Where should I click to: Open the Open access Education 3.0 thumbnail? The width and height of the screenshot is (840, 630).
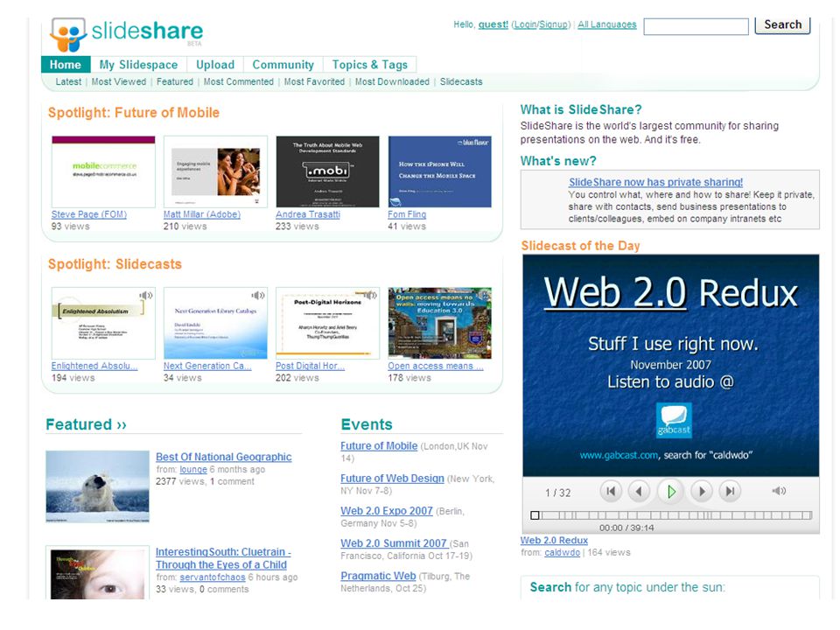tap(440, 323)
